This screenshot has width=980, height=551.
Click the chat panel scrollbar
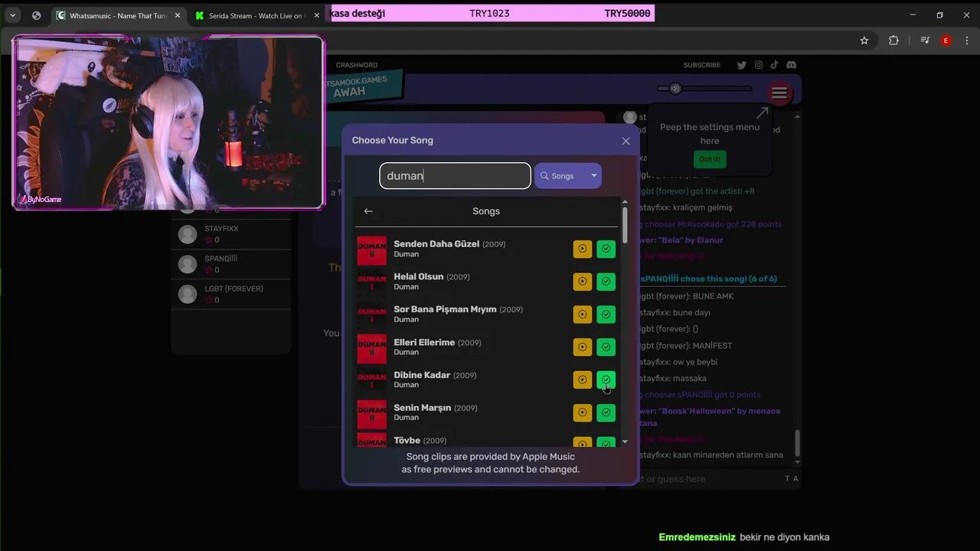797,442
